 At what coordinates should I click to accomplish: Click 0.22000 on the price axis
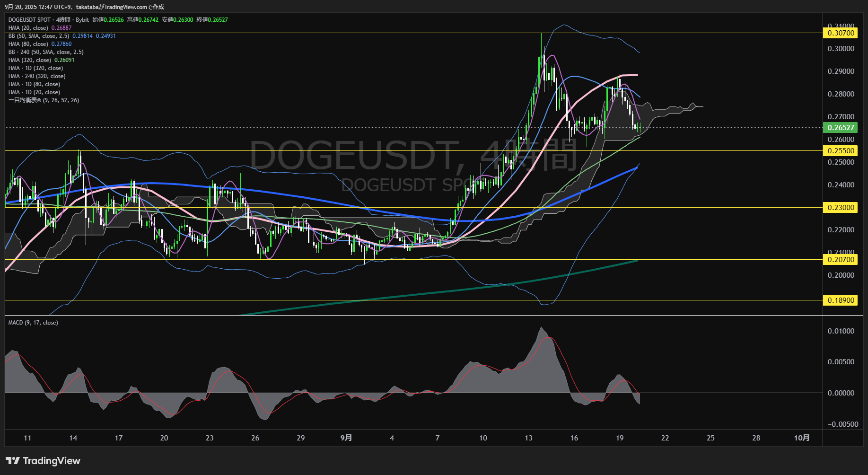[x=841, y=230]
